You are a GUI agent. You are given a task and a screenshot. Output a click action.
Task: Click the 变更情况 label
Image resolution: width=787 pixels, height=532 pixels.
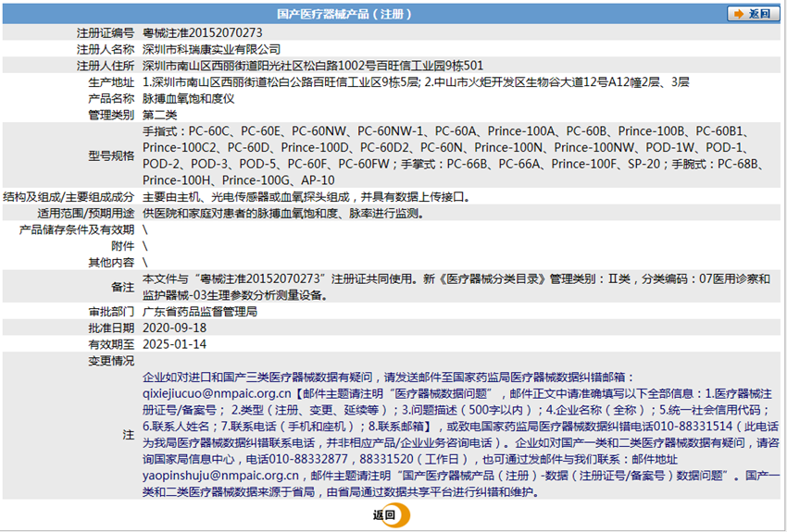click(x=111, y=361)
